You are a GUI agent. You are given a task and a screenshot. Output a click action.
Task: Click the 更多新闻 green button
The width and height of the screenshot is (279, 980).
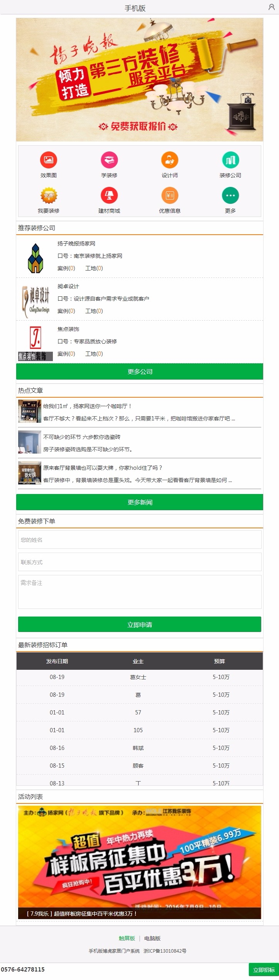(140, 502)
